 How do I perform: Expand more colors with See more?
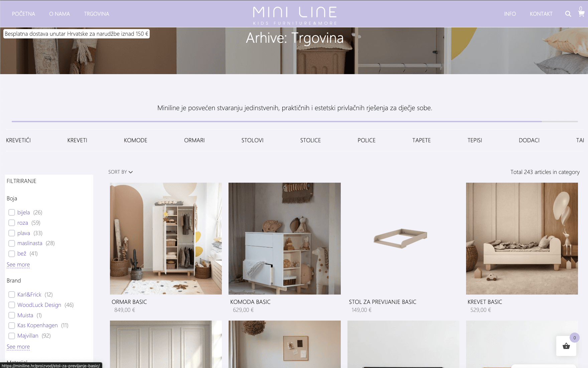coord(18,264)
